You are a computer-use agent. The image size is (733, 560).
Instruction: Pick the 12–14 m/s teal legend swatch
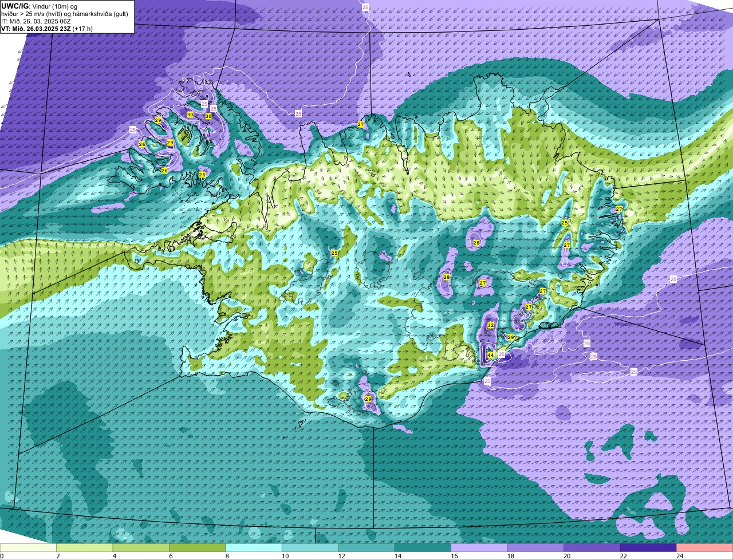366,547
